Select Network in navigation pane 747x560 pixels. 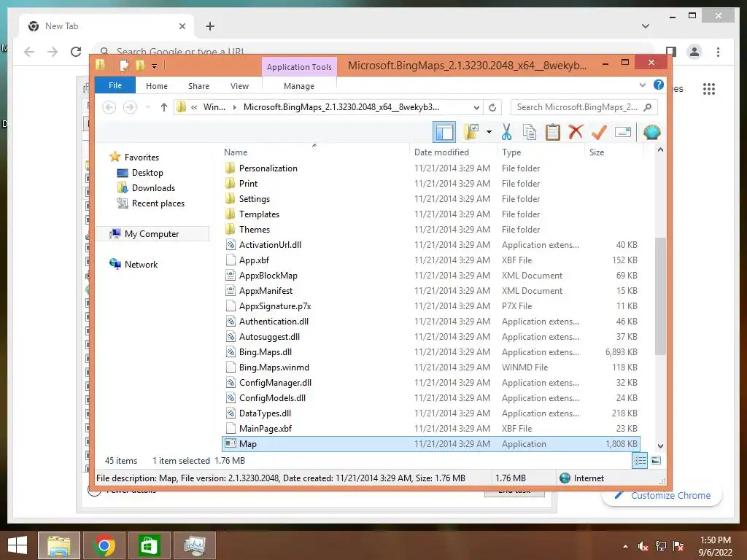point(141,264)
